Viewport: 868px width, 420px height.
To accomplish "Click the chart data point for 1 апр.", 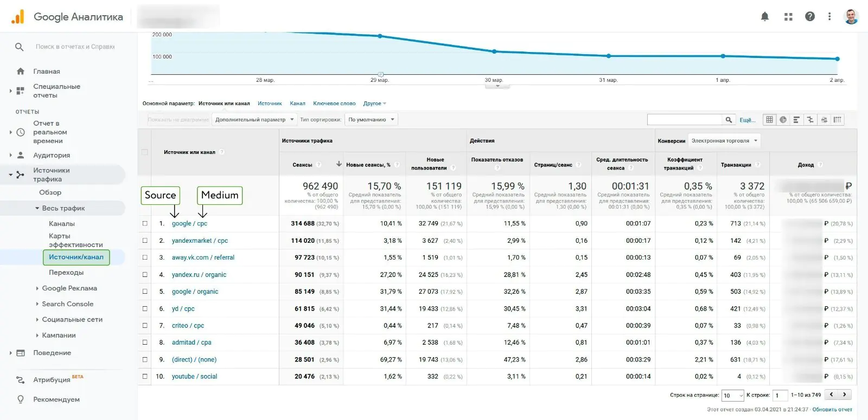I will [723, 56].
